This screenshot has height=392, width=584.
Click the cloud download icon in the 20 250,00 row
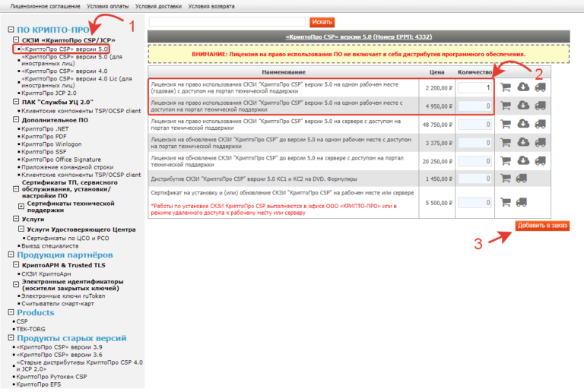(x=523, y=160)
